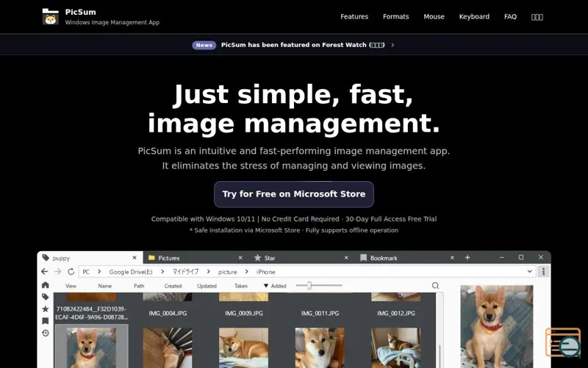This screenshot has height=368, width=588.
Task: Click iPhone in the address path
Action: point(265,272)
